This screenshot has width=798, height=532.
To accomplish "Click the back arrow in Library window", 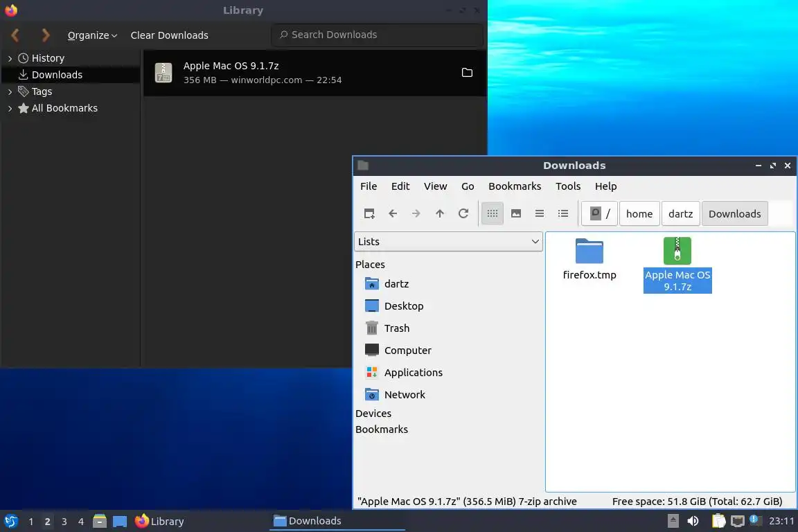I will pos(15,35).
